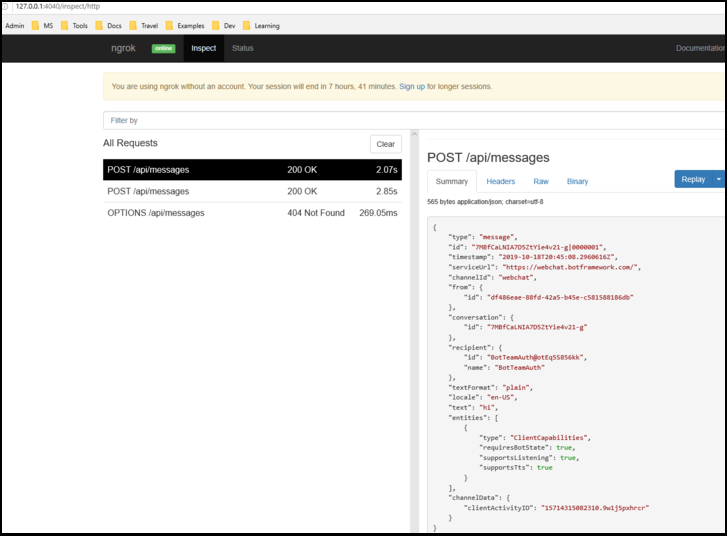
Task: Click the BotTeamAuth name value
Action: (x=519, y=367)
